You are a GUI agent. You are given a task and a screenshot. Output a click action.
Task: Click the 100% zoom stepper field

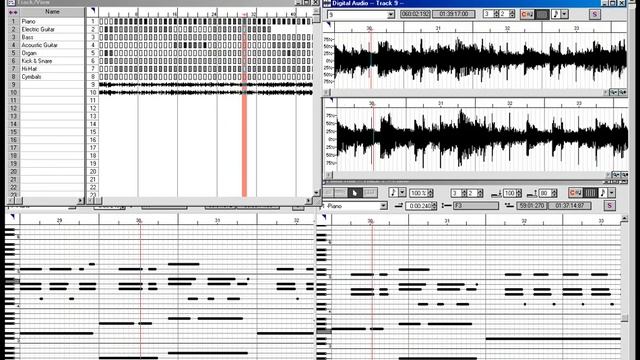(x=421, y=193)
